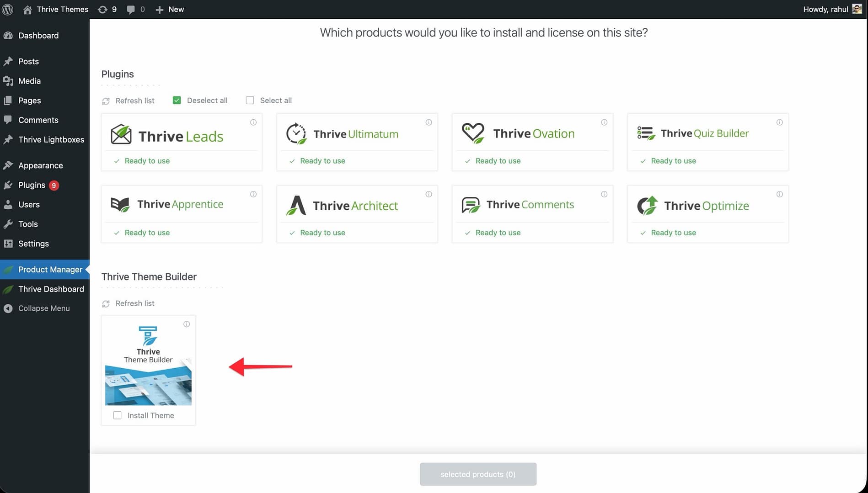This screenshot has width=868, height=493.
Task: Open the Appearance menu in sidebar
Action: coord(41,165)
